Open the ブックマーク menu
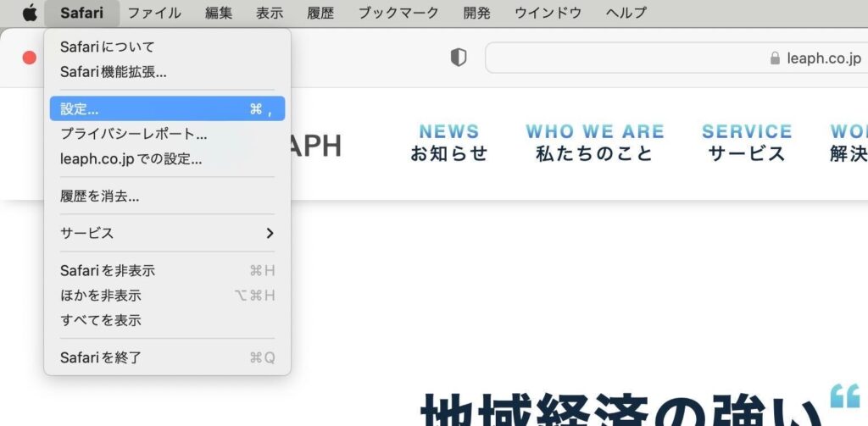The width and height of the screenshot is (868, 426). tap(398, 13)
